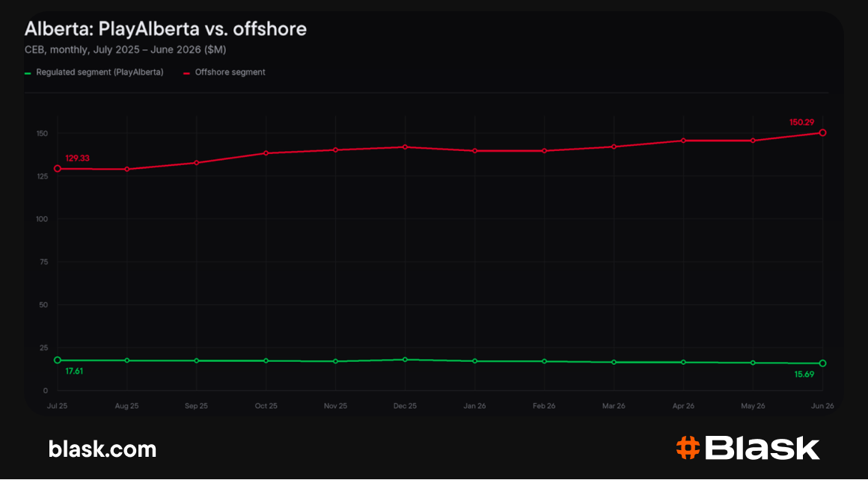The image size is (868, 480).
Task: Click the CEB monthly subtitle text
Action: click(125, 50)
